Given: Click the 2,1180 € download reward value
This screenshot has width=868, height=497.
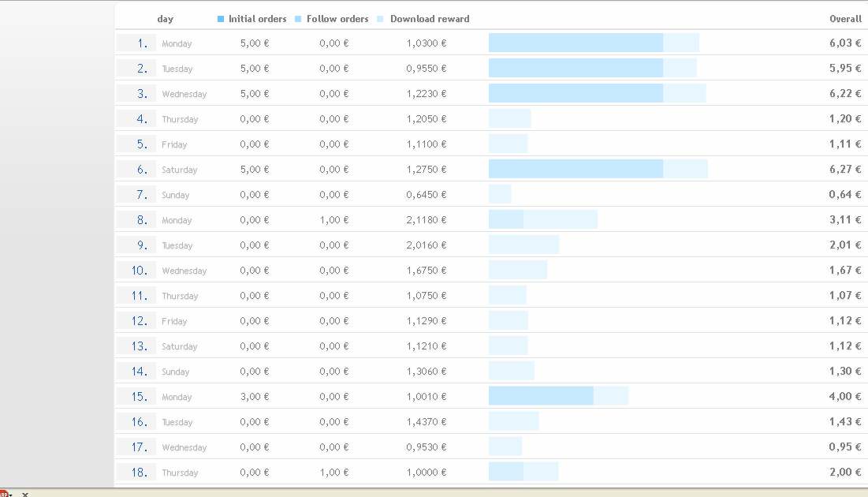Looking at the screenshot, I should [426, 220].
